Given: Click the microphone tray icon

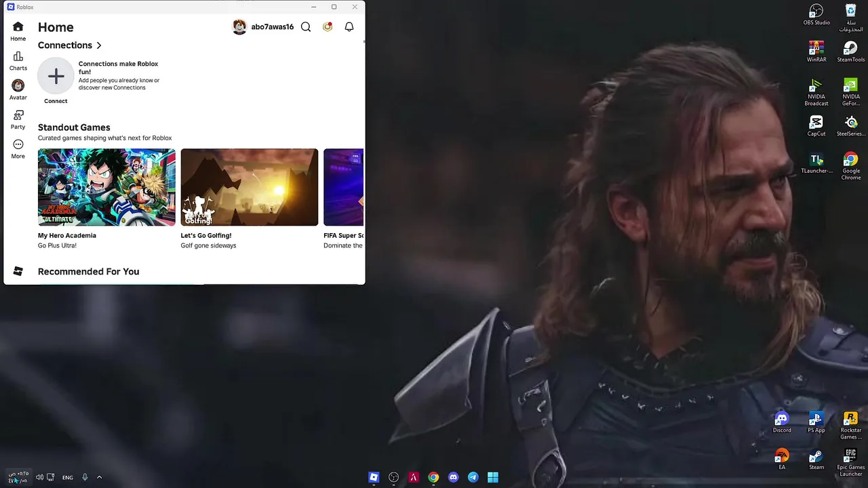Looking at the screenshot, I should [x=85, y=477].
